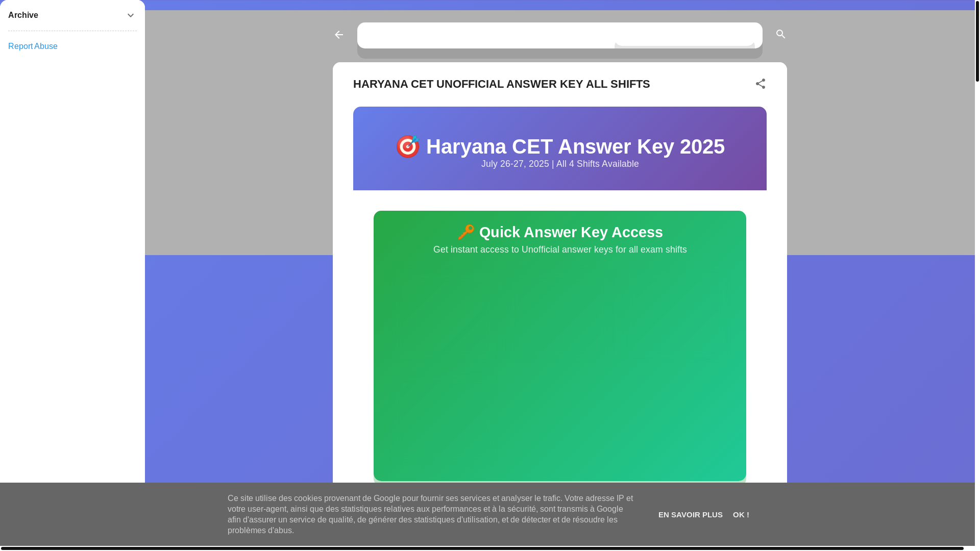980x551 pixels.
Task: Click the back arrow icon
Action: click(x=339, y=35)
